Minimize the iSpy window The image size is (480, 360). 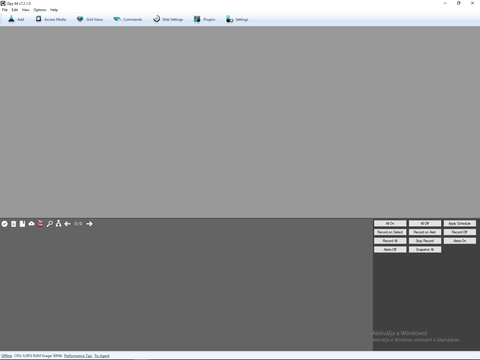(x=445, y=3)
